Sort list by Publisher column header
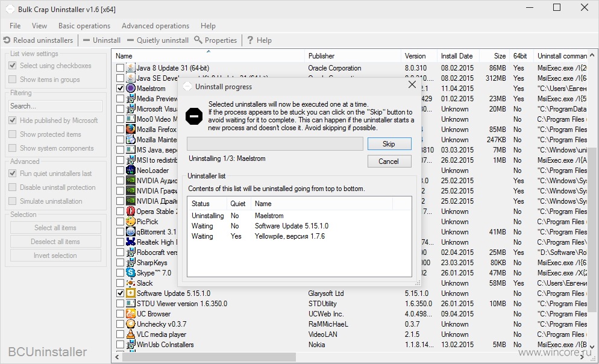The width and height of the screenshot is (599, 364). coord(353,56)
